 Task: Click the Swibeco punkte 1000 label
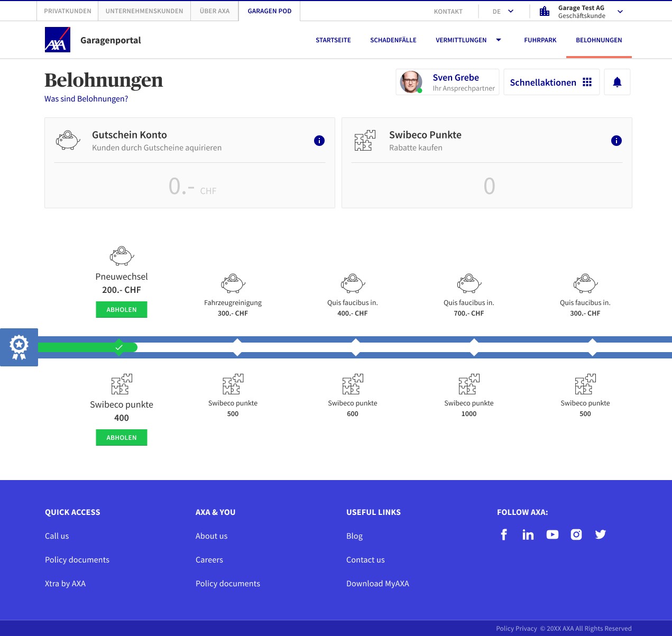tap(469, 409)
